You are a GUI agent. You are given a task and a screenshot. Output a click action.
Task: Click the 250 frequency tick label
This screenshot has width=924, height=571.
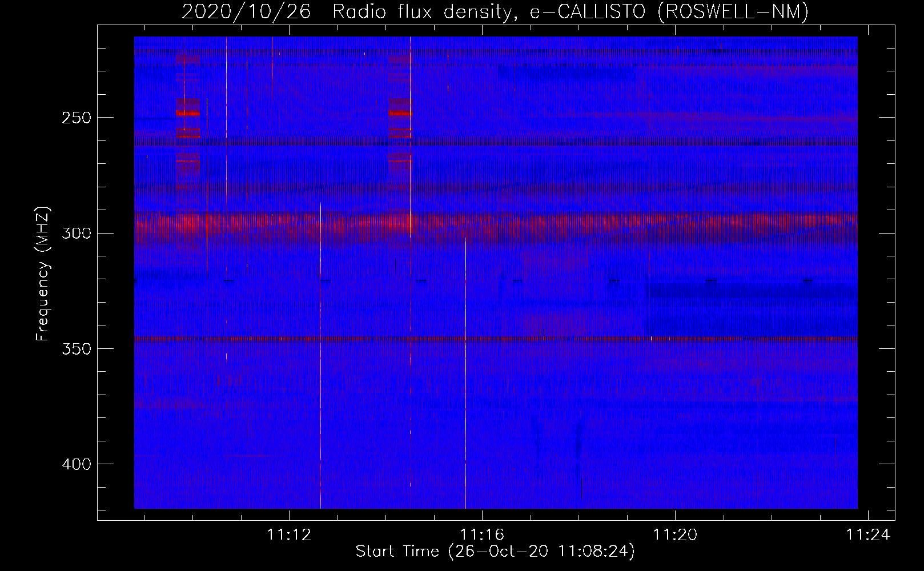(77, 118)
